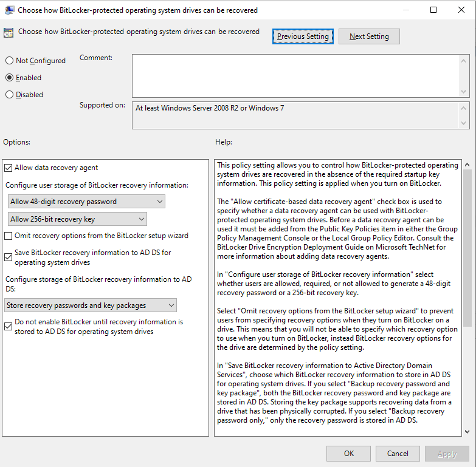Expand the 256-bit recovery key dropdown
Screen dimensions: 476x467
tap(78, 219)
